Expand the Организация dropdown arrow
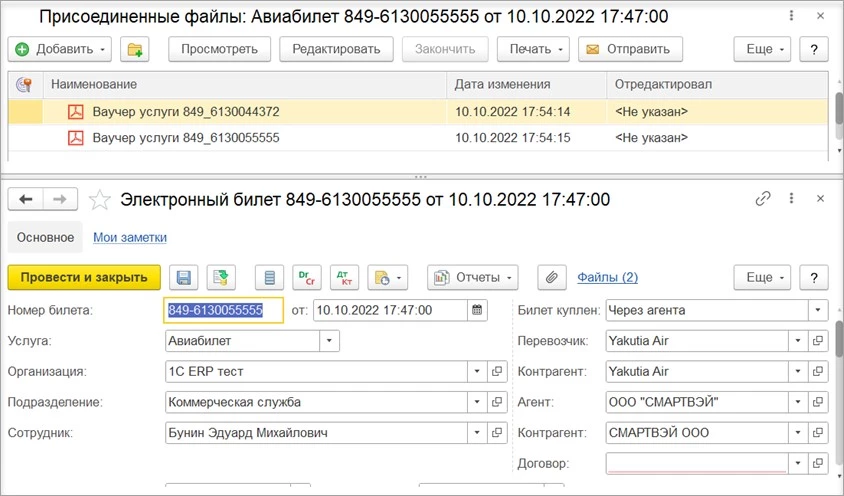844x496 pixels. click(x=477, y=372)
